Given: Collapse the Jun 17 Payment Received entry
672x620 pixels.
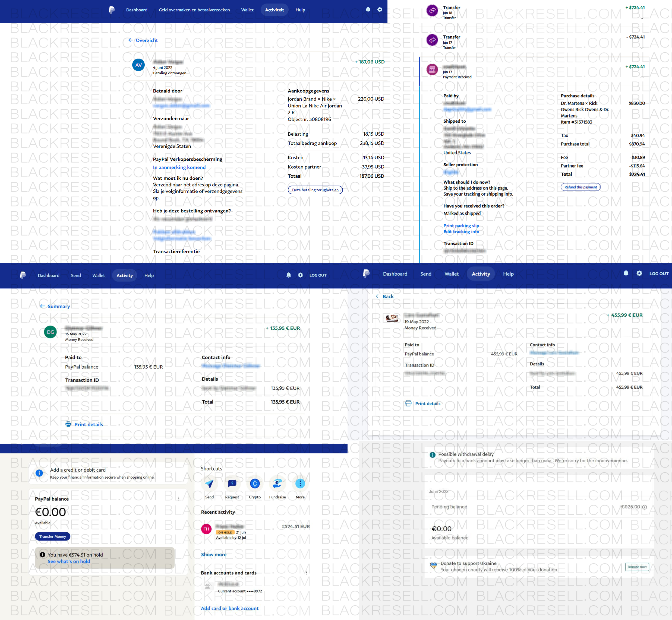Looking at the screenshot, I should point(642,77).
